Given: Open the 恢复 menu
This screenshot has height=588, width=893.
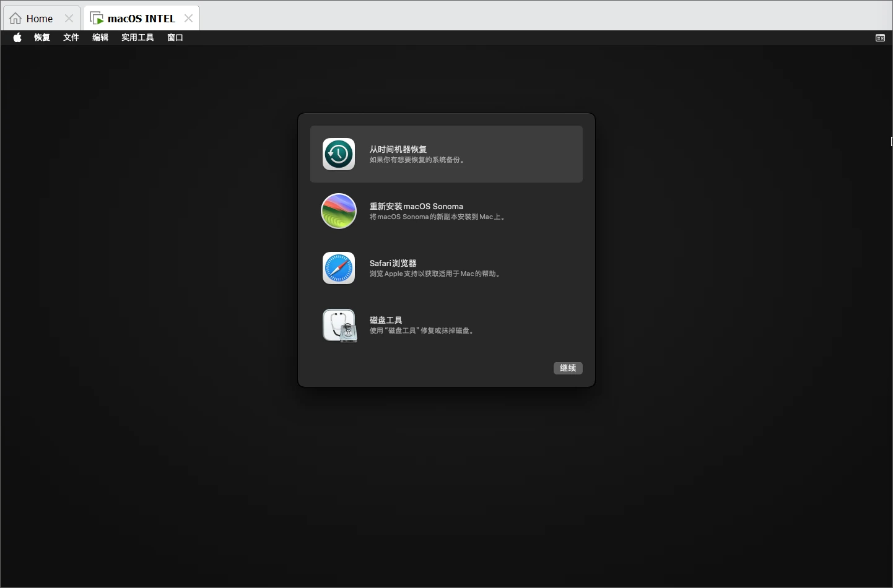Looking at the screenshot, I should point(42,38).
